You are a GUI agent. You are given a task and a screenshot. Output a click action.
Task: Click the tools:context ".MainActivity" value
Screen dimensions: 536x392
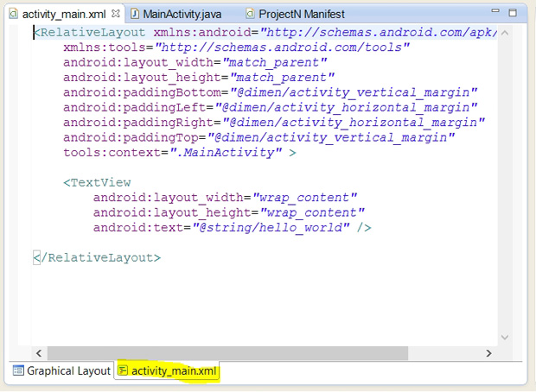coord(226,153)
